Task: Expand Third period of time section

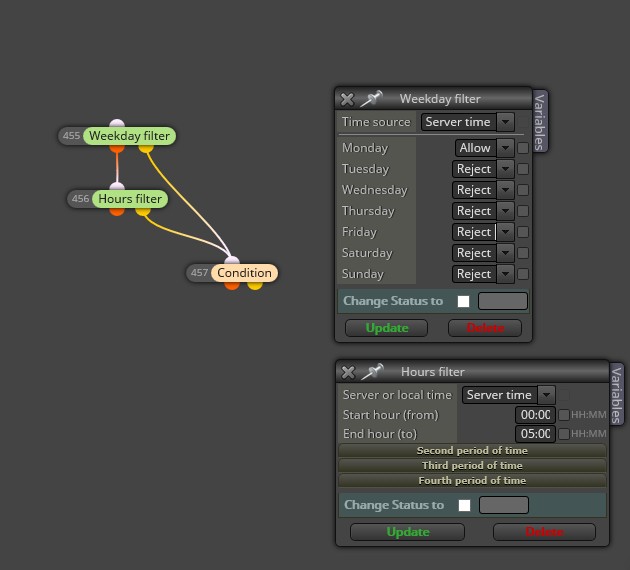Action: 472,466
